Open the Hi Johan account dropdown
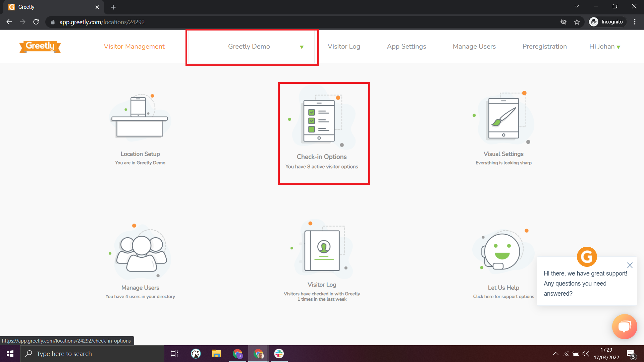 [604, 47]
